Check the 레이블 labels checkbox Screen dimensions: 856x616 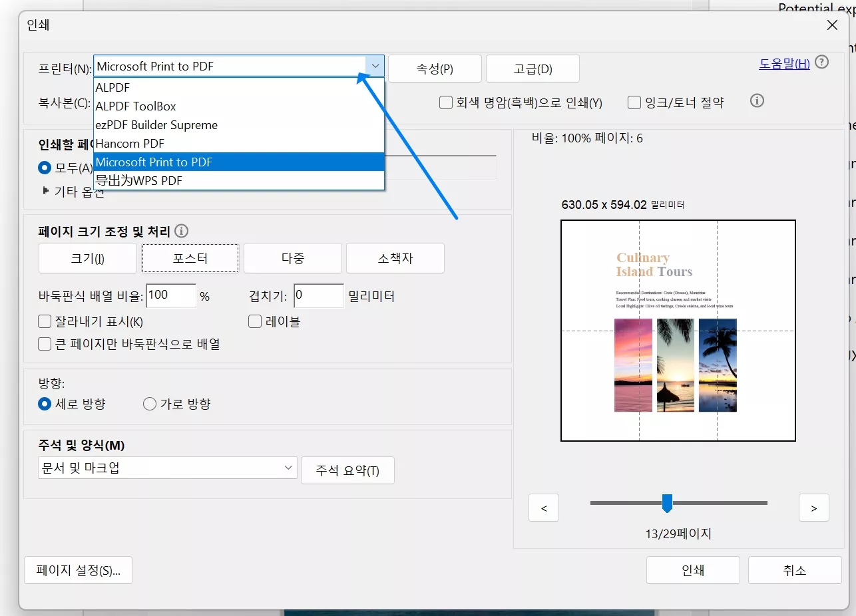254,321
